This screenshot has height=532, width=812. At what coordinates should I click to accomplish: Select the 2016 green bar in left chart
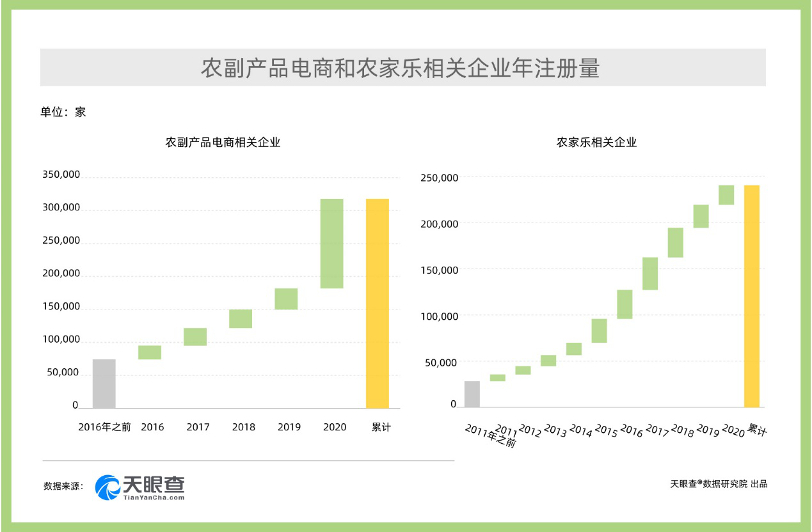coord(150,352)
